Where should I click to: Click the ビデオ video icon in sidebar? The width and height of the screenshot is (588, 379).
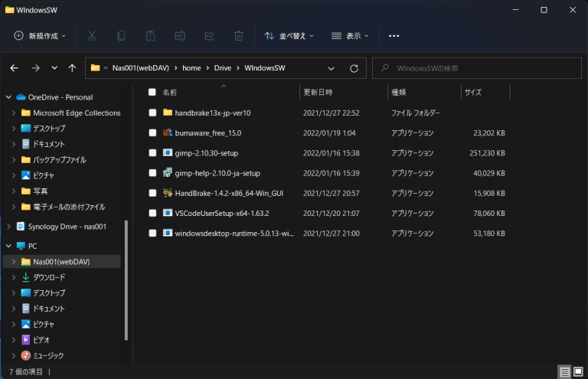[x=25, y=340]
